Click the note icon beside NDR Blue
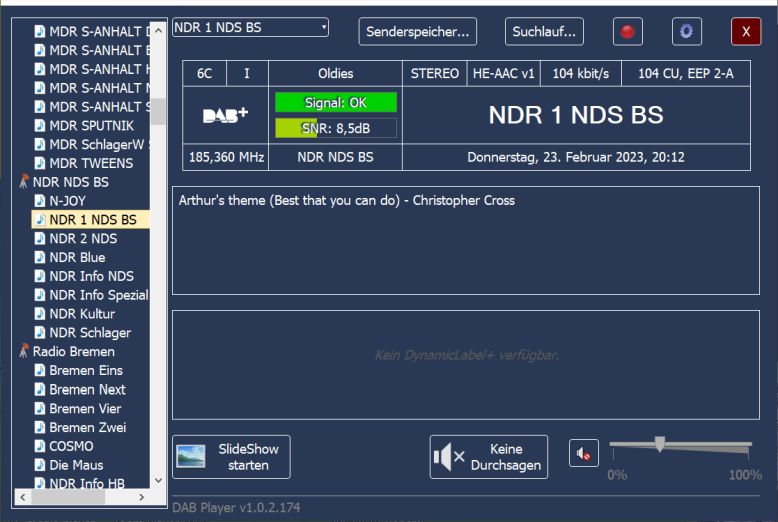 click(40, 257)
